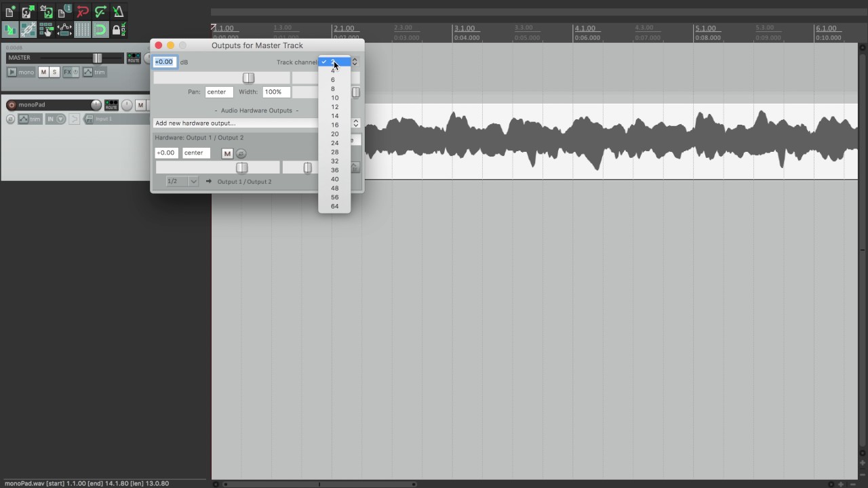Viewport: 868px width, 488px height.
Task: Open Project Settings via the info icon
Action: [x=64, y=12]
